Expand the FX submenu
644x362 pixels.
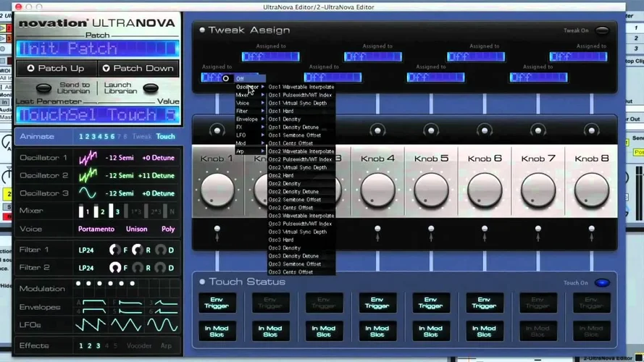click(250, 127)
